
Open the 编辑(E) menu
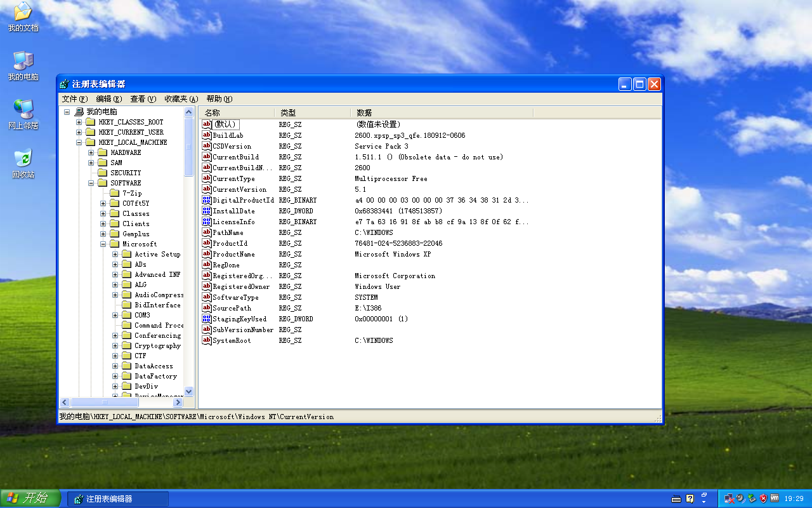(x=109, y=99)
